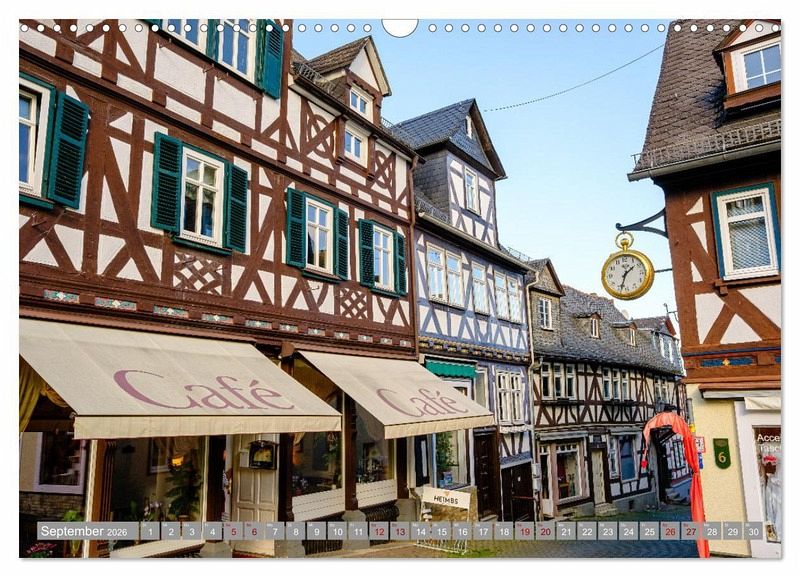Select day 6 in the calendar strip
This screenshot has height=577, width=800.
pyautogui.click(x=254, y=531)
